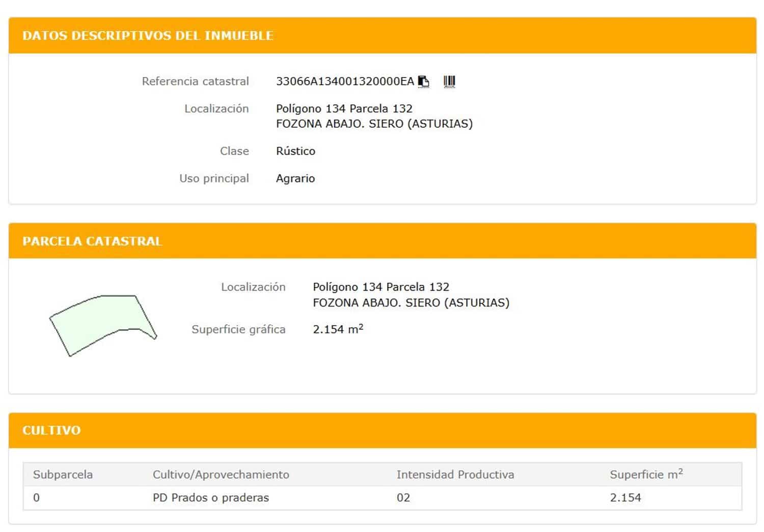The width and height of the screenshot is (764, 532).
Task: Select FOZONA ABAJO. SIERO (ASTURIAS) location text
Action: [x=374, y=123]
